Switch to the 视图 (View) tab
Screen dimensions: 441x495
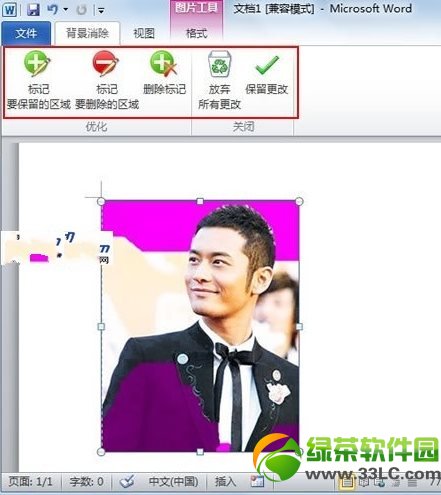[144, 33]
